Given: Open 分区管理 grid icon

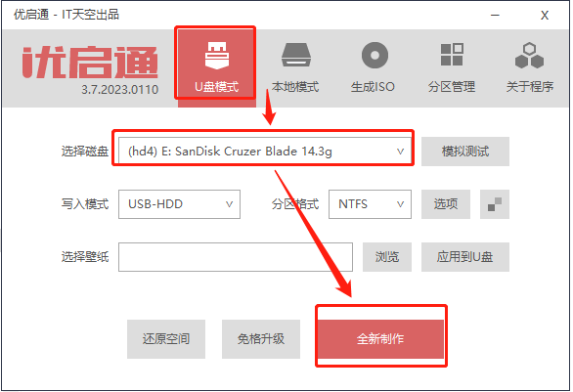Looking at the screenshot, I should (452, 55).
